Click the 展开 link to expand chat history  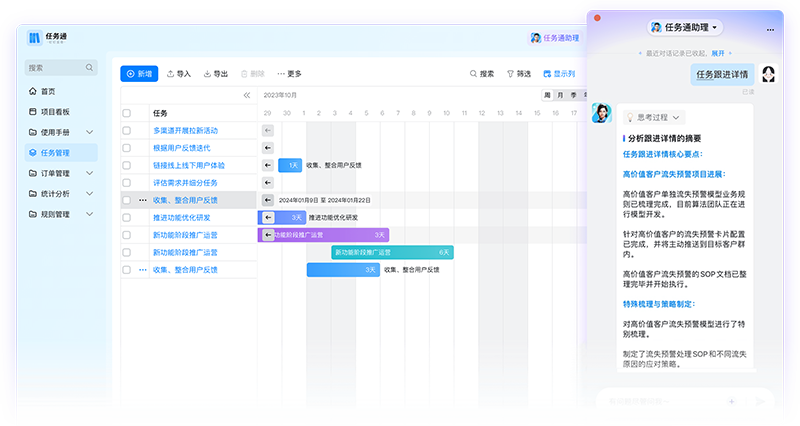pyautogui.click(x=718, y=51)
